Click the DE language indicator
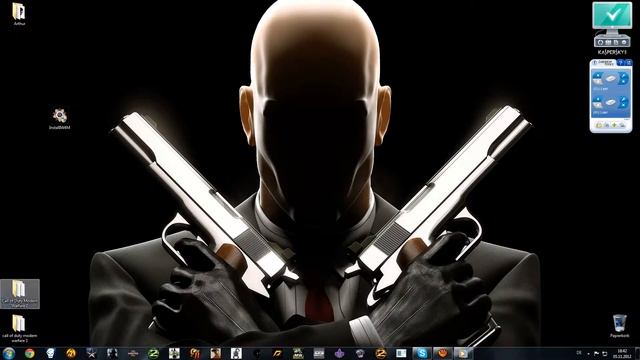This screenshot has height=360, width=640. pos(579,353)
